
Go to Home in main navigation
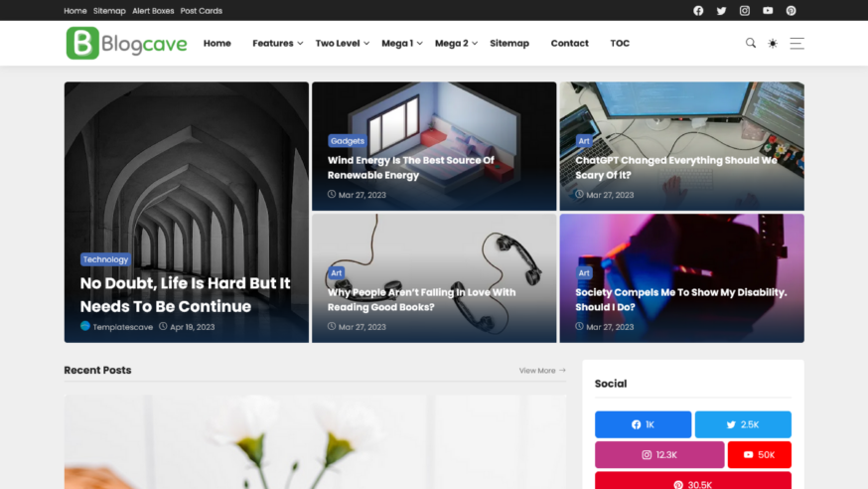pyautogui.click(x=217, y=43)
